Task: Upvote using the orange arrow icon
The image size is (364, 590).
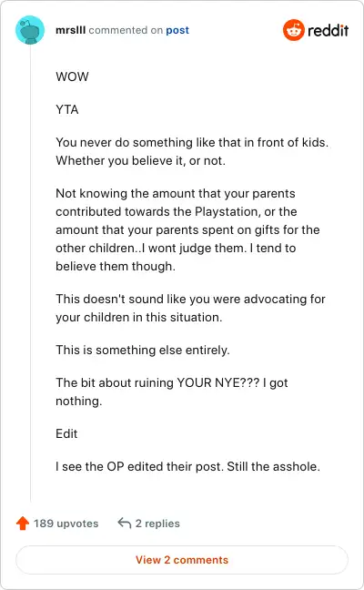Action: tap(23, 523)
